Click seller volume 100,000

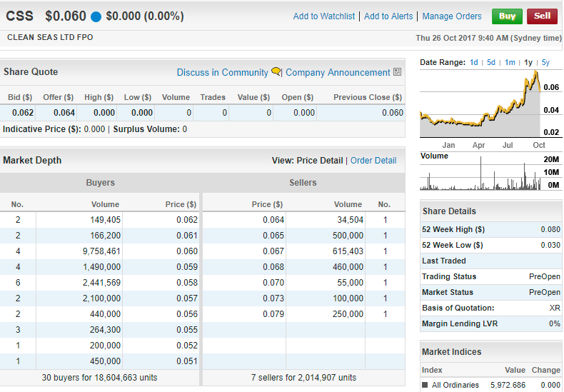tap(348, 298)
